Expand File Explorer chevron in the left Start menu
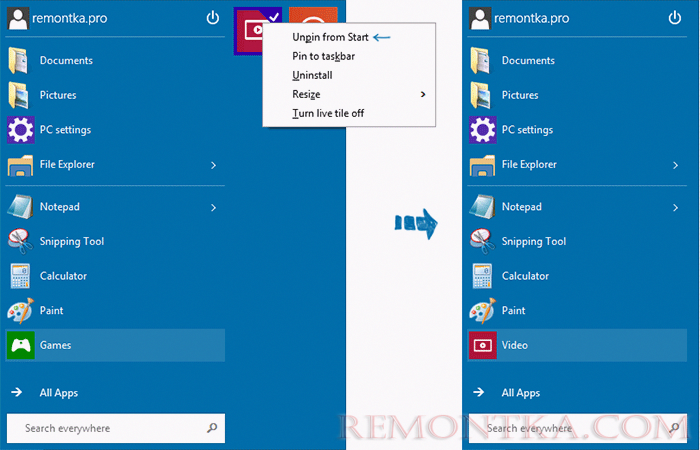The image size is (700, 450). (x=213, y=165)
